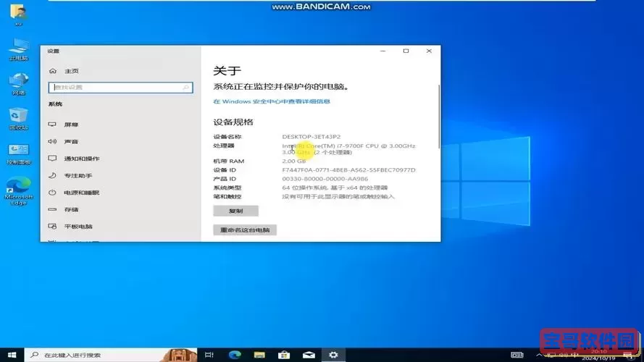Maximize the Settings window
The height and width of the screenshot is (362, 644).
pos(406,51)
